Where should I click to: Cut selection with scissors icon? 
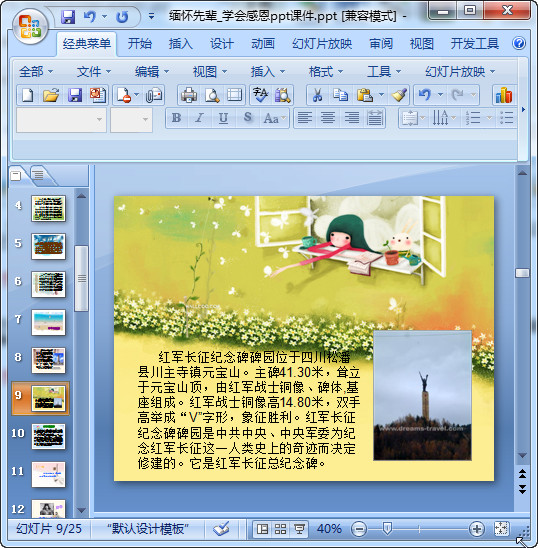click(x=317, y=95)
